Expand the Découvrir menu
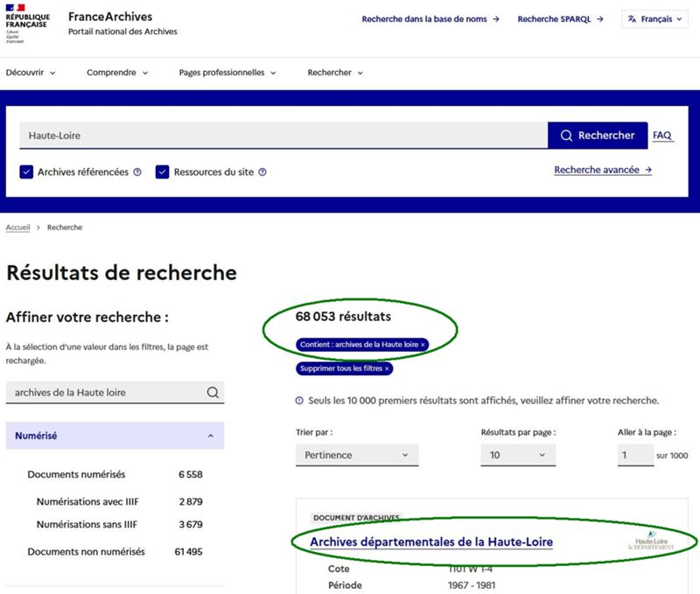 tap(31, 73)
